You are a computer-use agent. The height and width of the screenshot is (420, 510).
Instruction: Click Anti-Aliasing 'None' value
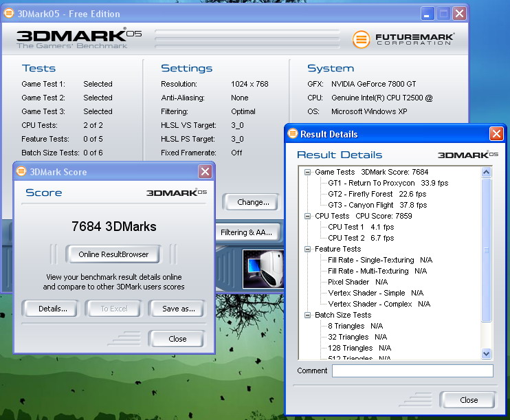pyautogui.click(x=240, y=98)
